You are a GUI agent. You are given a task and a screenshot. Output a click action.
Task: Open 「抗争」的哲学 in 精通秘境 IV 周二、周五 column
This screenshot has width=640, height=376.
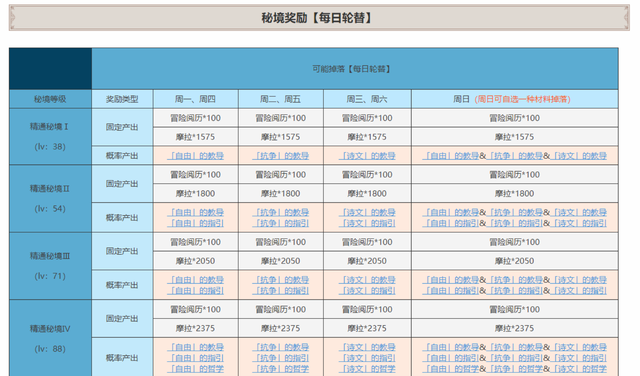point(281,369)
